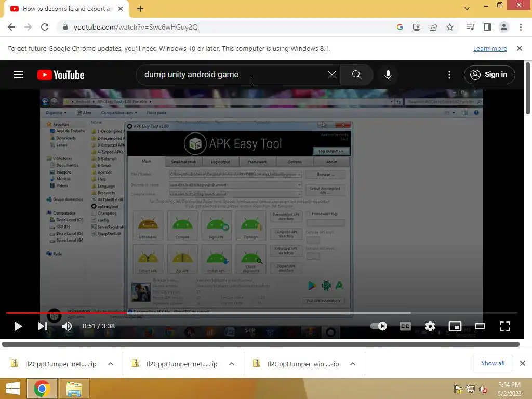The image size is (532, 399).
Task: Run the YouTube search
Action: (x=356, y=75)
